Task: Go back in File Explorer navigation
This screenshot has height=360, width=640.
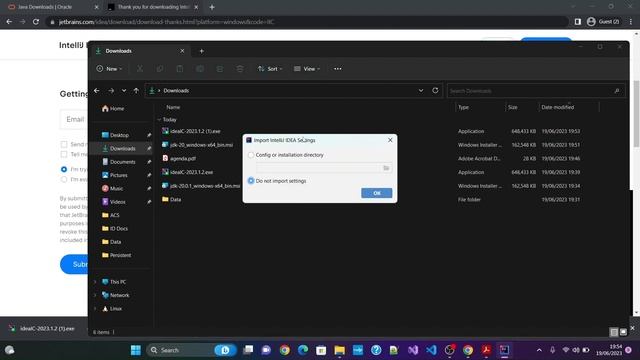Action: coord(97,91)
